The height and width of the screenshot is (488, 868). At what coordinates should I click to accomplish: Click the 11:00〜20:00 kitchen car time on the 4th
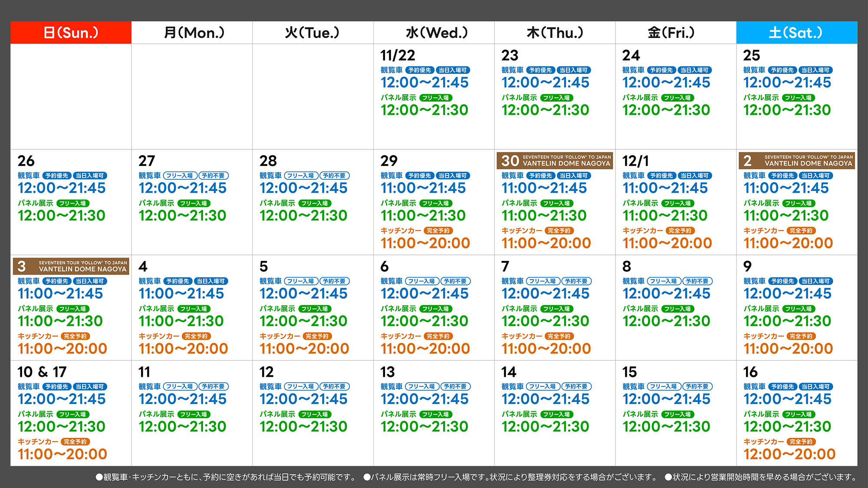pyautogui.click(x=183, y=349)
